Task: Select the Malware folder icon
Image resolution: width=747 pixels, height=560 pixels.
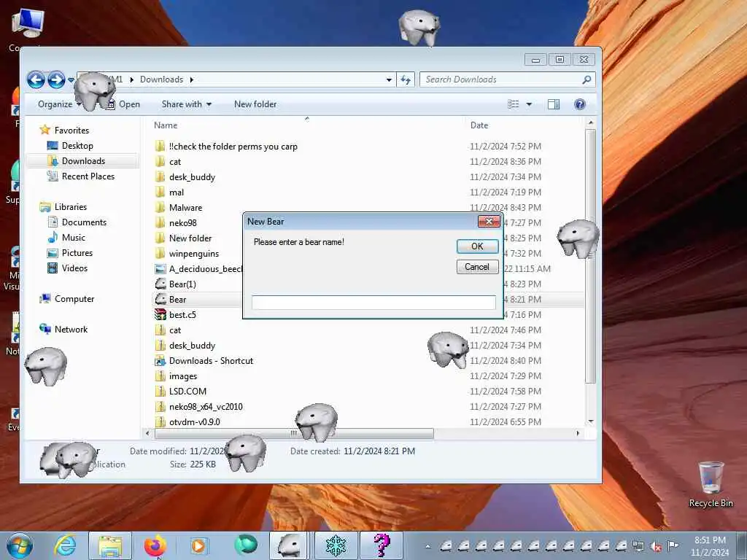Action: 160,208
